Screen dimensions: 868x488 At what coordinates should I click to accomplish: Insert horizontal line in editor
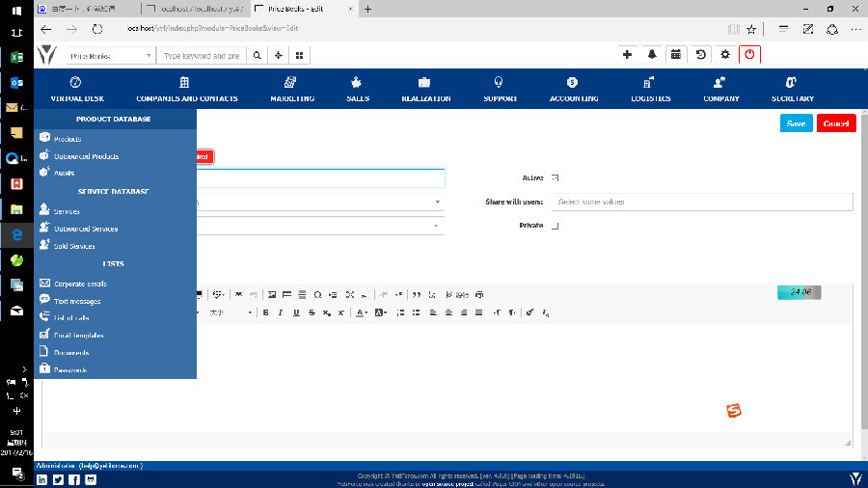tap(302, 295)
